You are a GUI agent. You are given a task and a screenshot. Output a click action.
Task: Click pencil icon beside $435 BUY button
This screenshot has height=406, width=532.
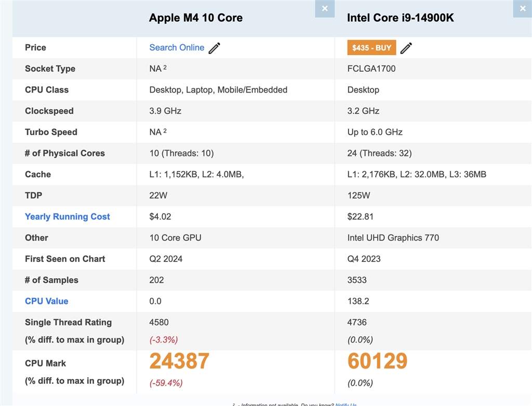pyautogui.click(x=406, y=48)
